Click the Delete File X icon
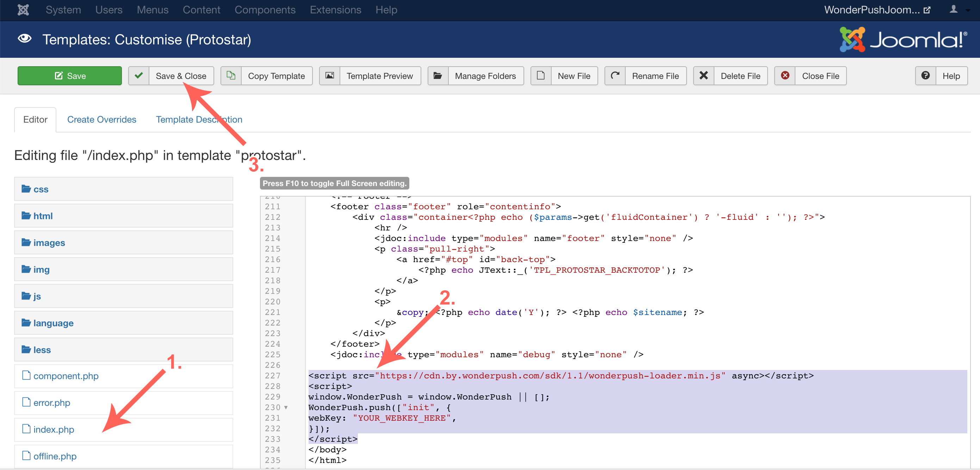 pyautogui.click(x=703, y=76)
